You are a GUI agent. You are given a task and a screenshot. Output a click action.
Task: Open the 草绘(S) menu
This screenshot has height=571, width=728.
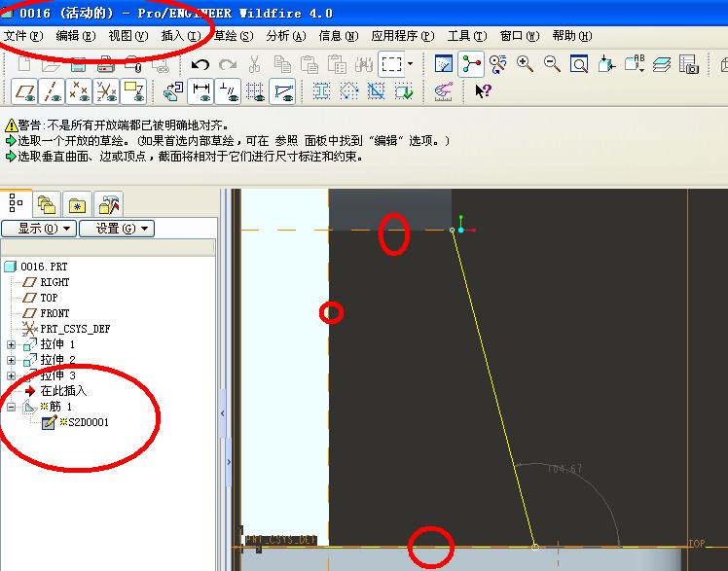(233, 36)
